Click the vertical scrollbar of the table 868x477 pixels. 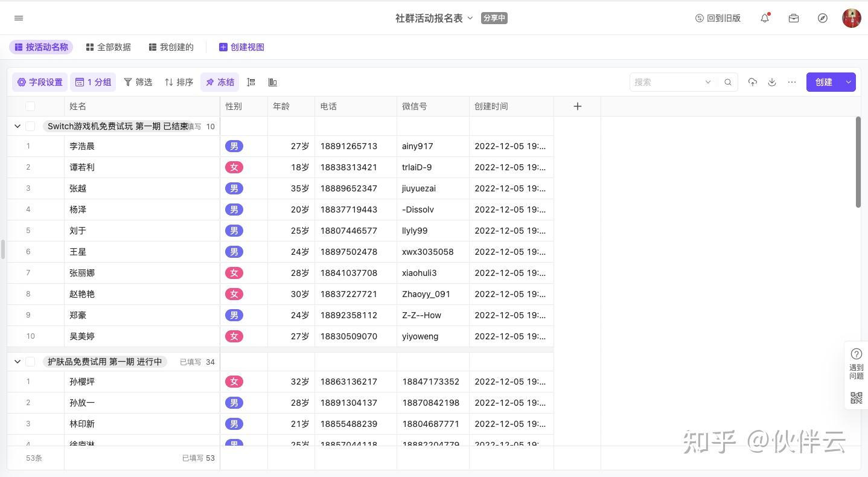click(x=858, y=162)
